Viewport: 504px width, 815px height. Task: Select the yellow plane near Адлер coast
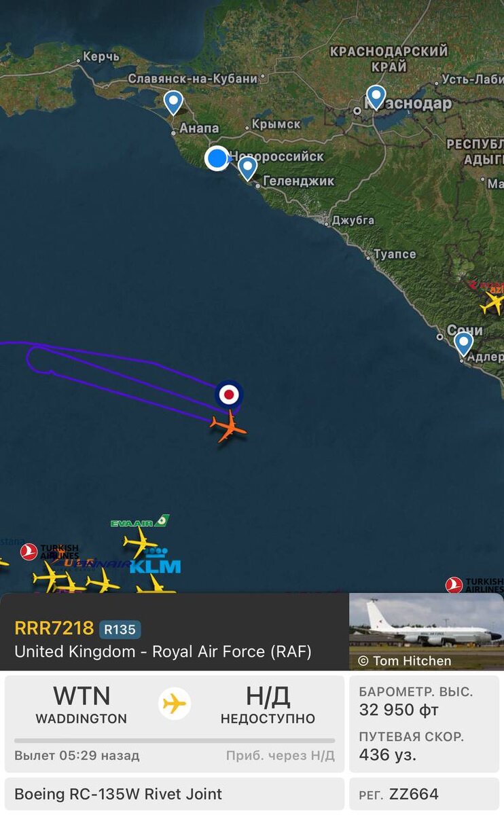(494, 303)
